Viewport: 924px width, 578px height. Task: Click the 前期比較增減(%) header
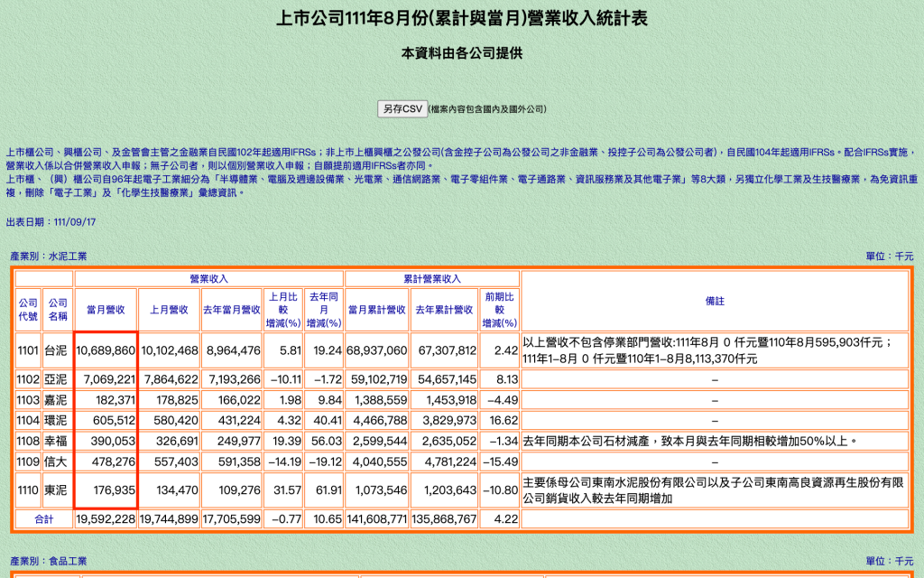[500, 310]
